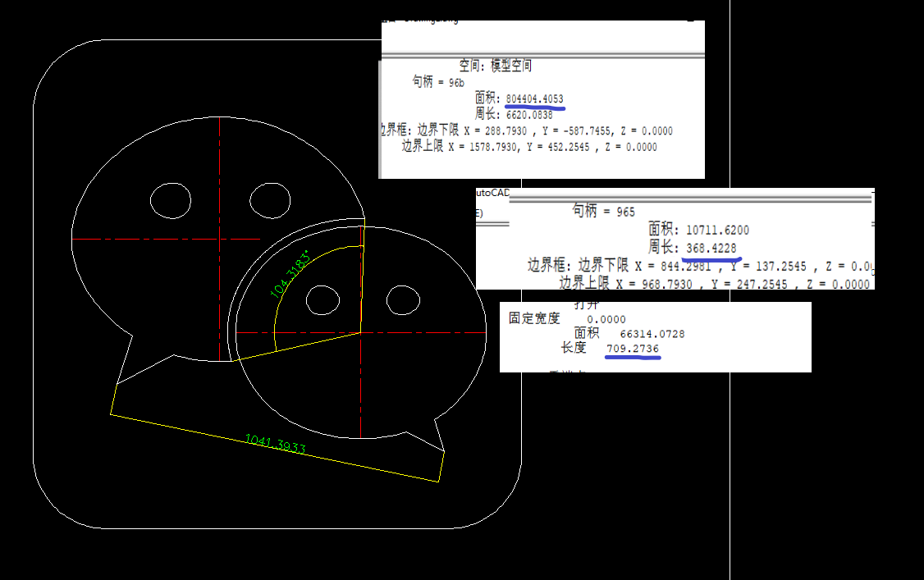Select the green angle dimension 104.3183°

click(x=290, y=274)
